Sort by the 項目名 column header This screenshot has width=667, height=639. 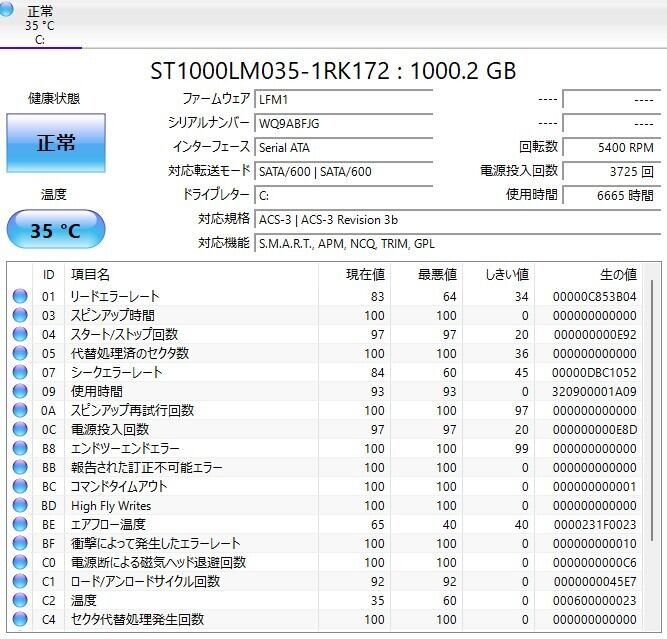190,274
